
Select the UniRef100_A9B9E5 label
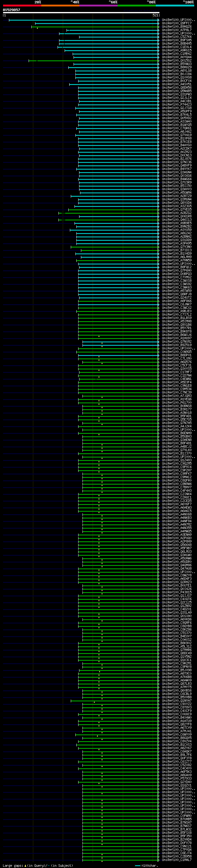click(177, 223)
